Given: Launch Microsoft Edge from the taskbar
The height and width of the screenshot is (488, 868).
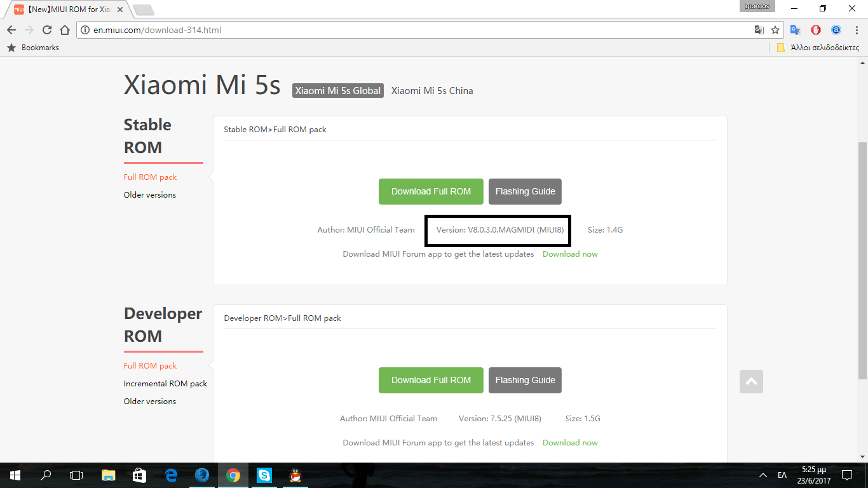Looking at the screenshot, I should (x=171, y=475).
